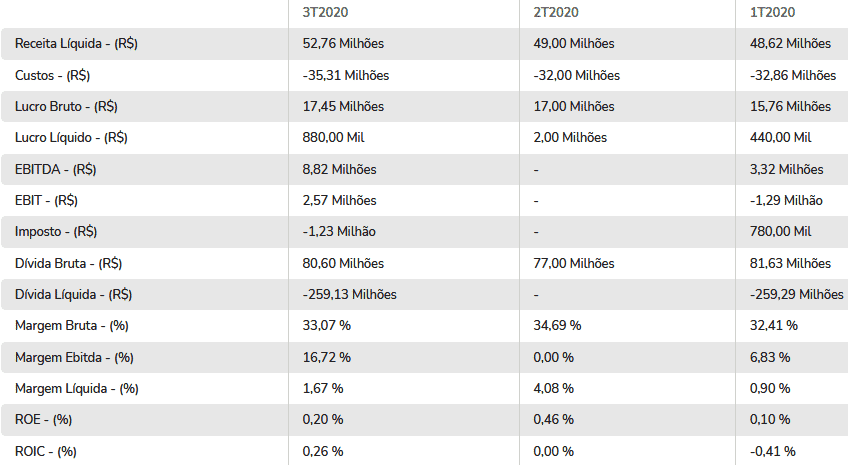
Task: Click the ROE - (%) row label
Action: 43,420
